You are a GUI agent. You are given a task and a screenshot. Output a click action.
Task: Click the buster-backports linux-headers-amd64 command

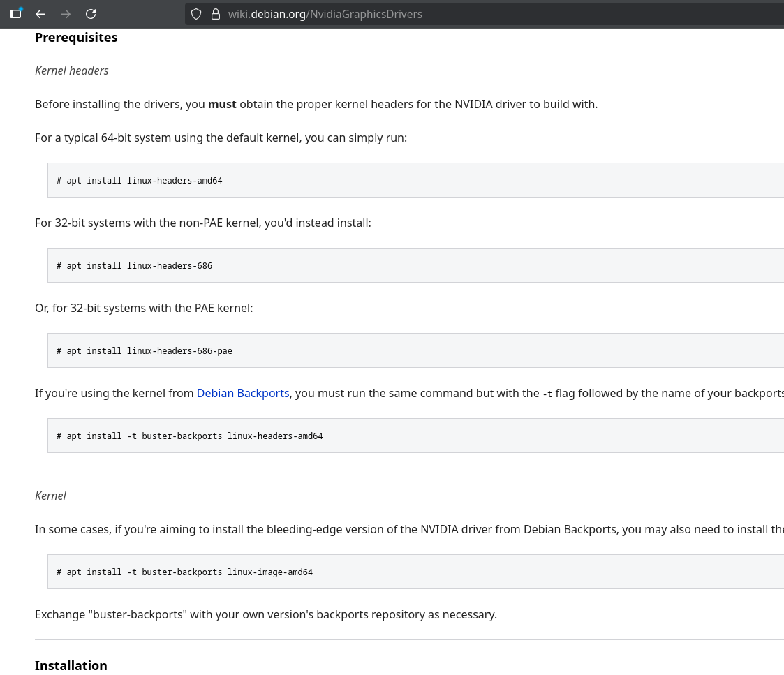click(x=189, y=436)
